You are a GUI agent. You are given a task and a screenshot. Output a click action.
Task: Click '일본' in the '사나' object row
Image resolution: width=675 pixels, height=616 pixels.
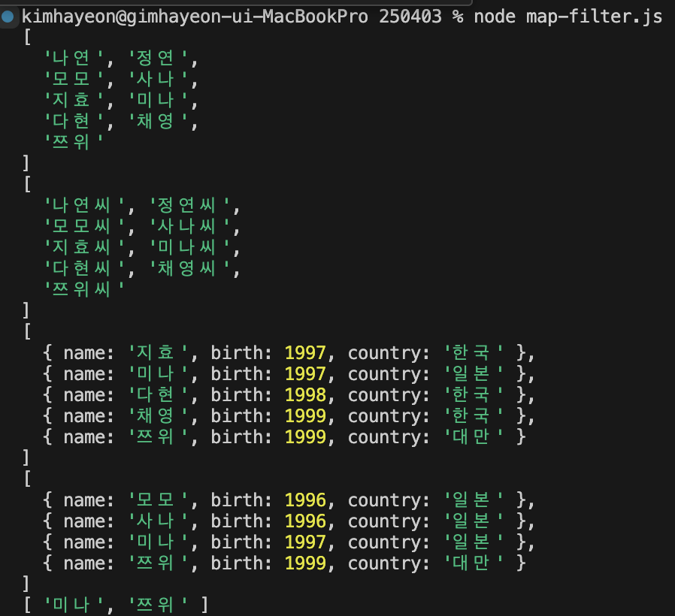[474, 521]
